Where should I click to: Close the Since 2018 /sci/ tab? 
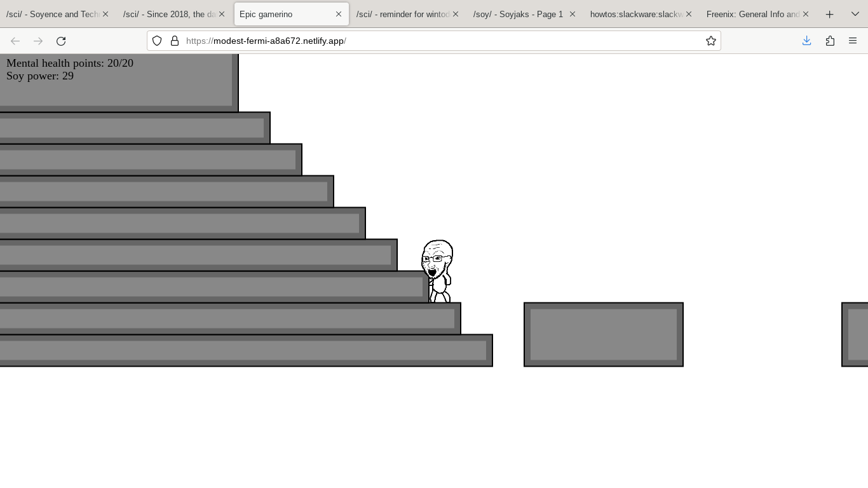222,14
